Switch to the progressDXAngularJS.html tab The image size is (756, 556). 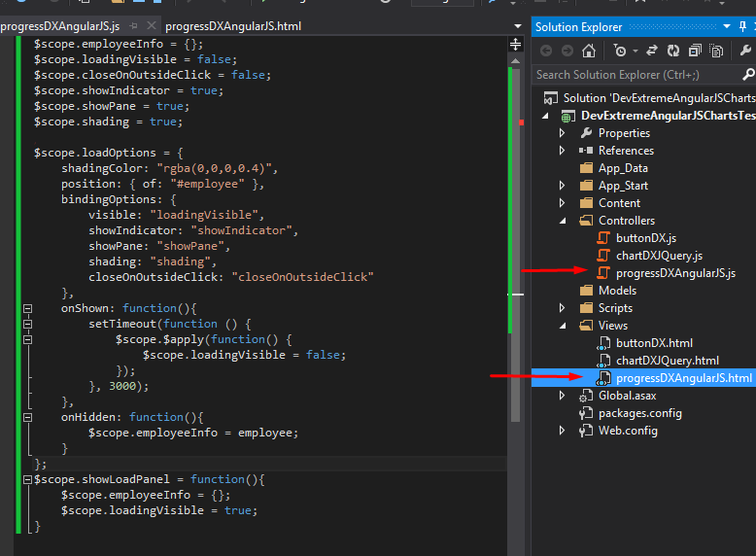pyautogui.click(x=233, y=26)
